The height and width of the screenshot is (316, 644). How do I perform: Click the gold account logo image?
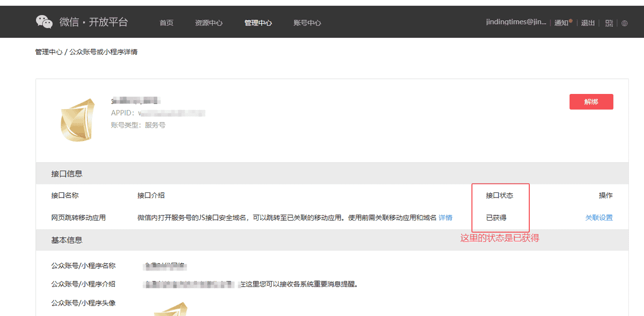coord(78,120)
